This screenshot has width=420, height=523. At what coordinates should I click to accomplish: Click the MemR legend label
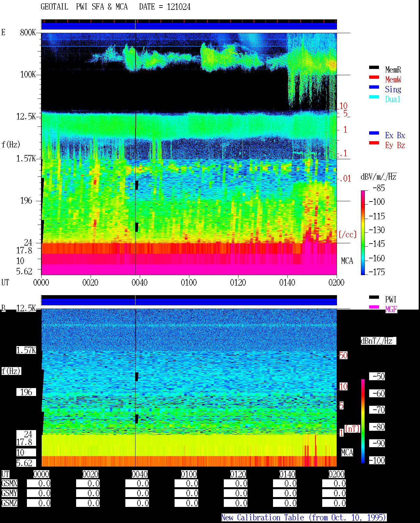click(x=393, y=70)
